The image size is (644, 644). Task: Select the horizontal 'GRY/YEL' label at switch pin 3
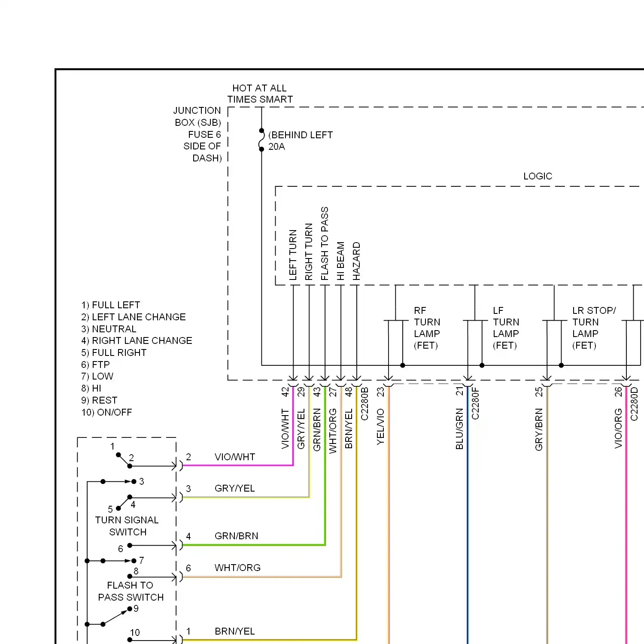click(x=235, y=489)
